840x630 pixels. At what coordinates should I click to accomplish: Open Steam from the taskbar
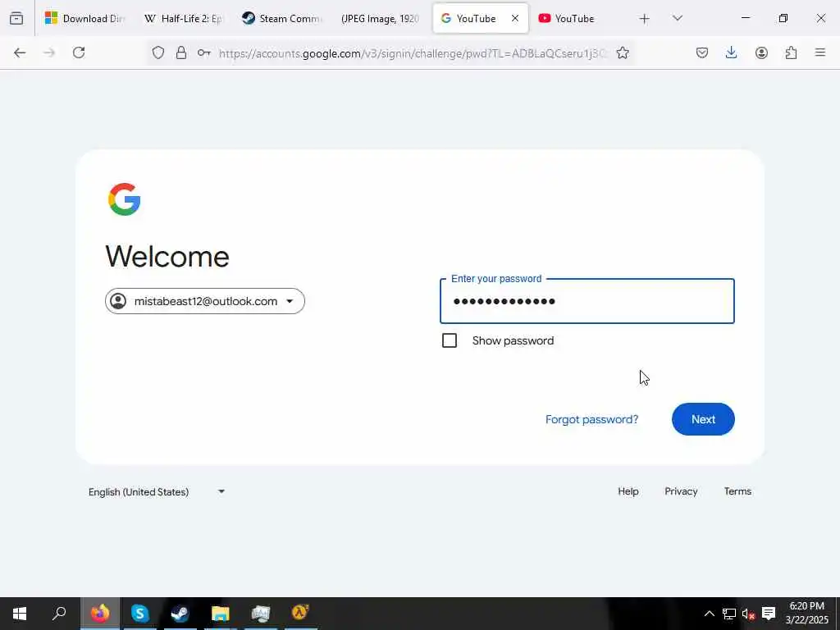pyautogui.click(x=180, y=614)
